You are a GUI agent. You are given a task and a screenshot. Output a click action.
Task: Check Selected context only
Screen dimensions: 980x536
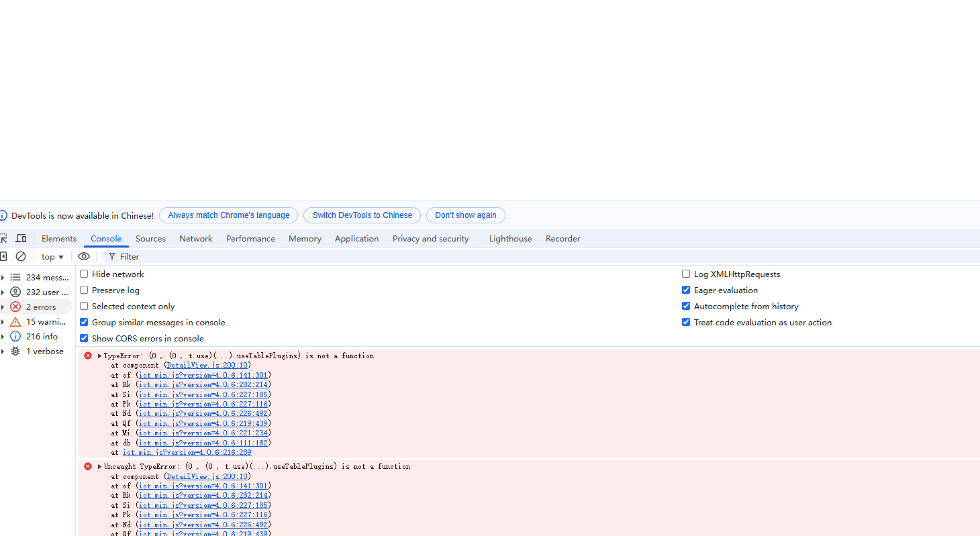(84, 306)
